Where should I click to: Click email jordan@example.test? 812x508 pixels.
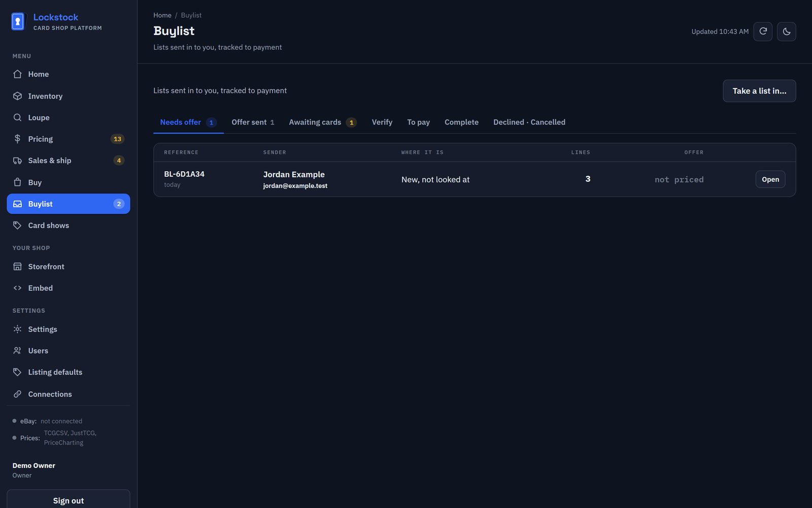point(295,186)
